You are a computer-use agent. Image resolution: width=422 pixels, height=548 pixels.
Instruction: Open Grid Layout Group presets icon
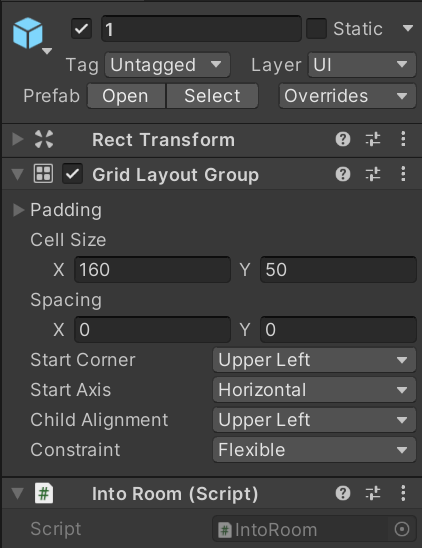[x=373, y=174]
